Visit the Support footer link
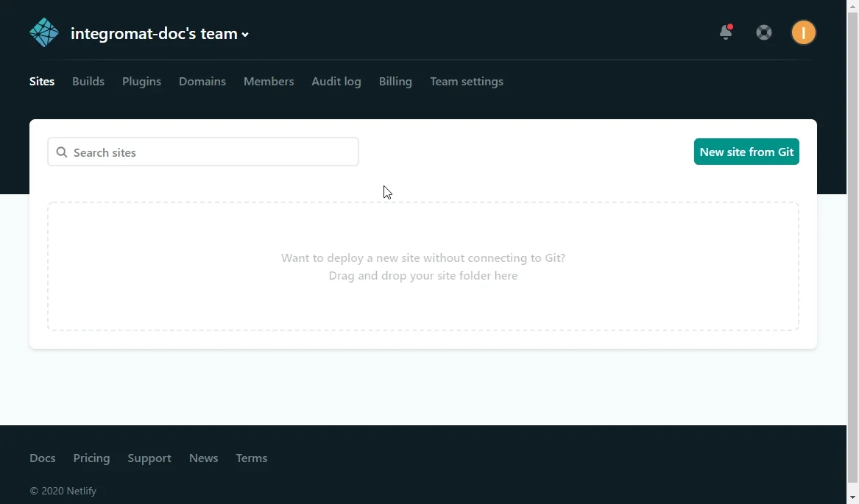Screen dimensions: 859x504 (x=149, y=458)
